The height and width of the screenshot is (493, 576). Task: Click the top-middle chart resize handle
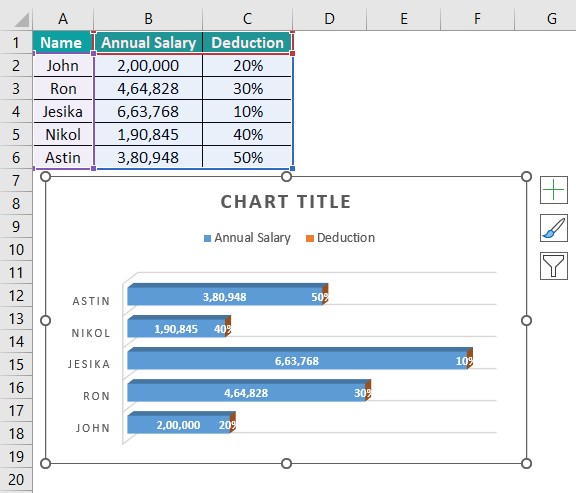(286, 177)
